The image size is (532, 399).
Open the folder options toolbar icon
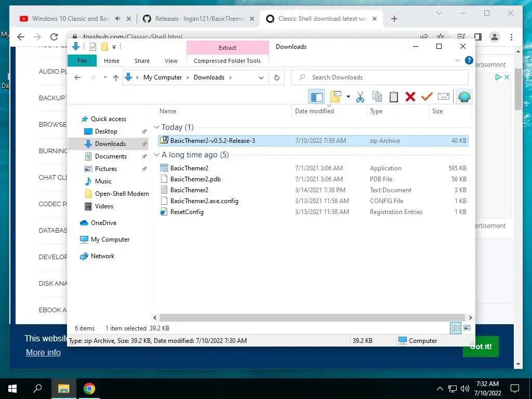(x=336, y=97)
